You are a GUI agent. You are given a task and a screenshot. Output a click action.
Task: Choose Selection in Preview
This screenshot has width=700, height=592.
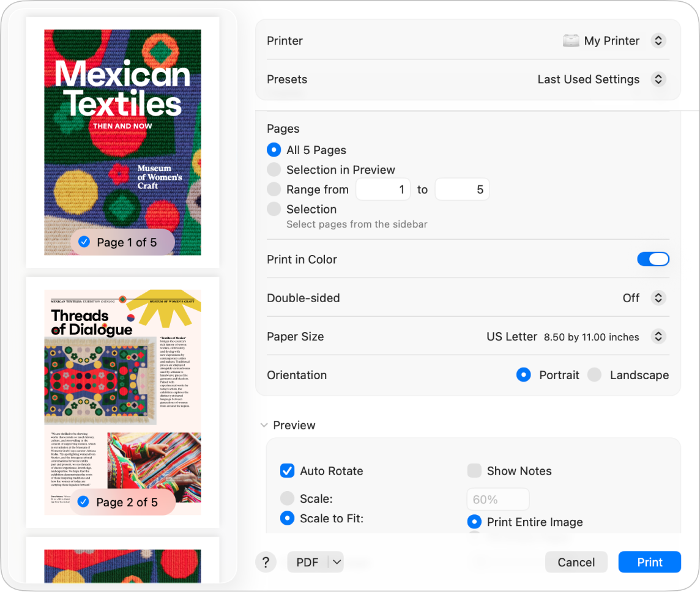(x=274, y=169)
